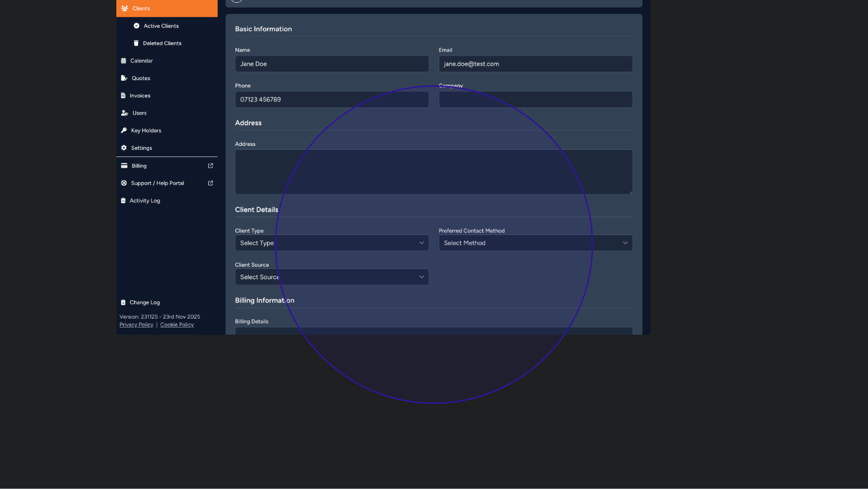Image resolution: width=868 pixels, height=489 pixels.
Task: Click the Quotes icon in sidebar
Action: 124,79
